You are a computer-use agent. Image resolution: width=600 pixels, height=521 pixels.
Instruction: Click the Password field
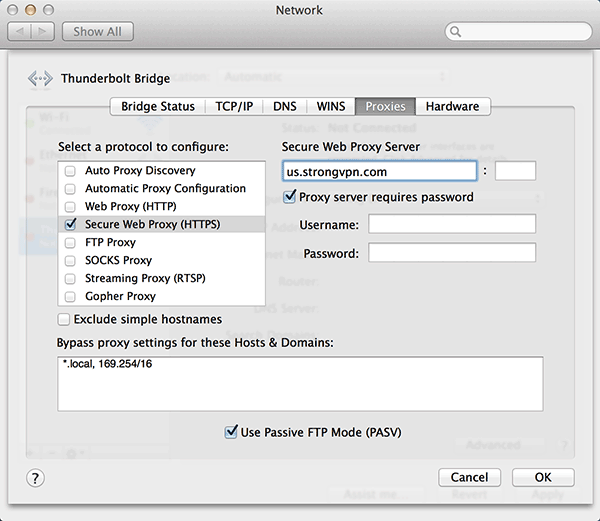tap(452, 252)
